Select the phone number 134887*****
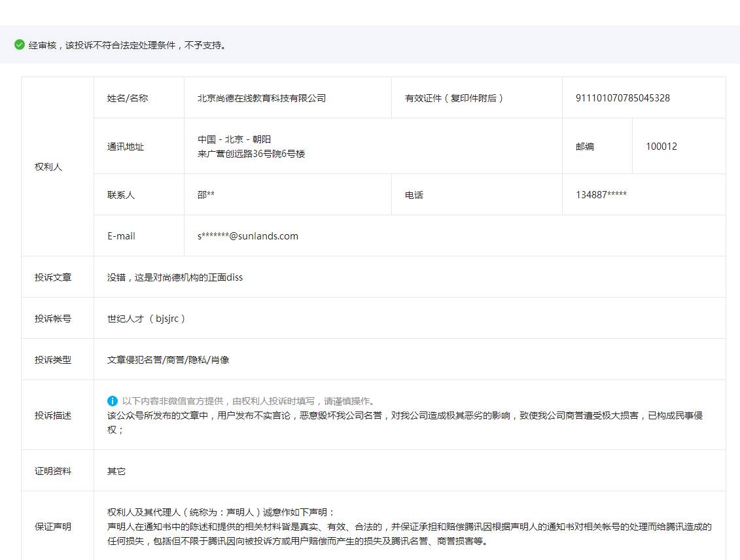This screenshot has height=560, width=740. (601, 195)
